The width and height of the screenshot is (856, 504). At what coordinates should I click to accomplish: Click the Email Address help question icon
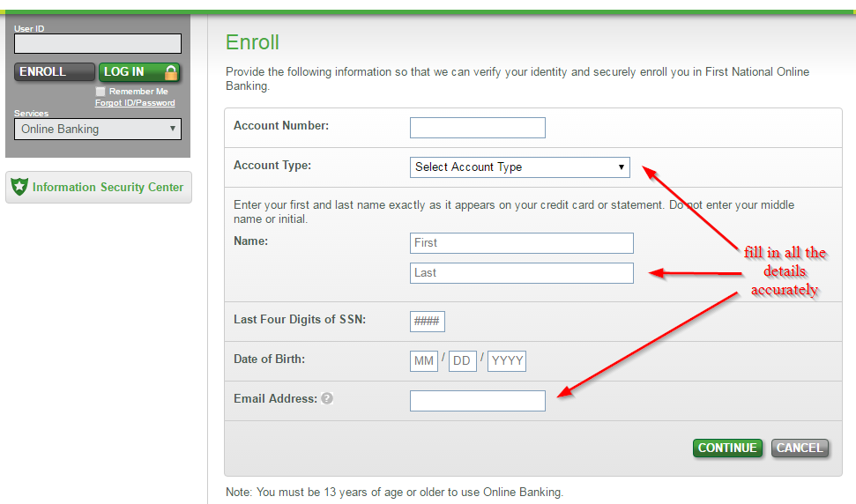[x=327, y=398]
